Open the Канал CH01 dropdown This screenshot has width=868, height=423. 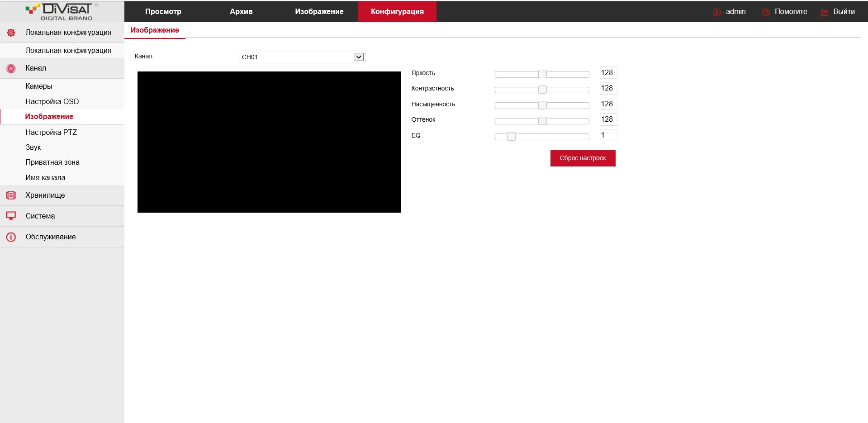302,57
